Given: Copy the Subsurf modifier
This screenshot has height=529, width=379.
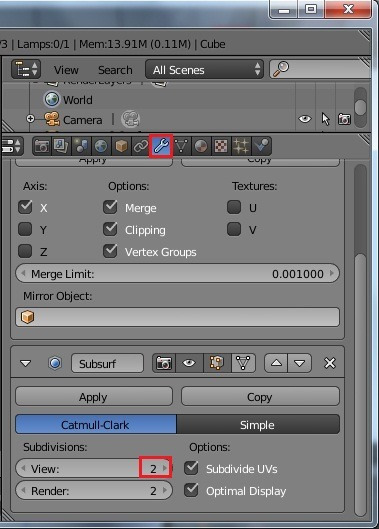Looking at the screenshot, I should point(260,396).
